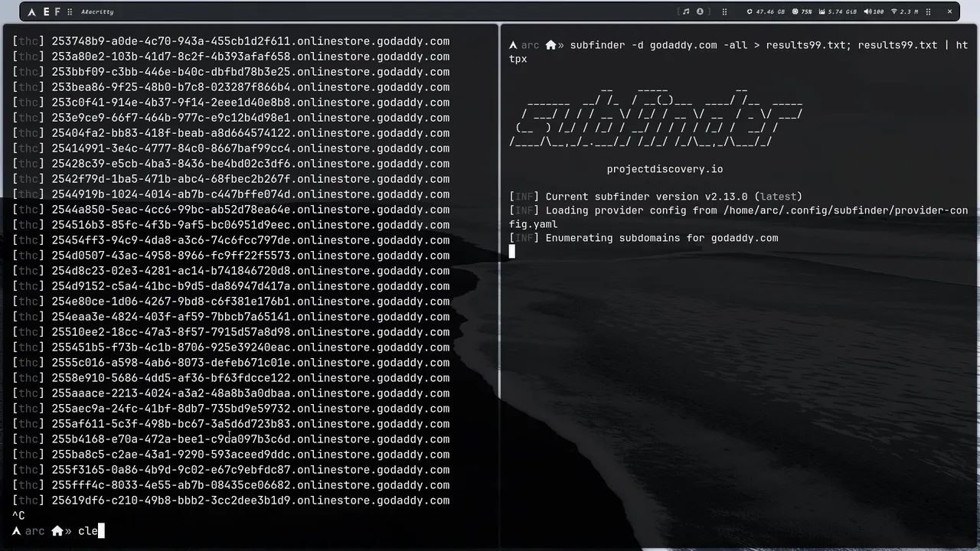Click the left grip-dots icon beside Alacritty

point(70,12)
